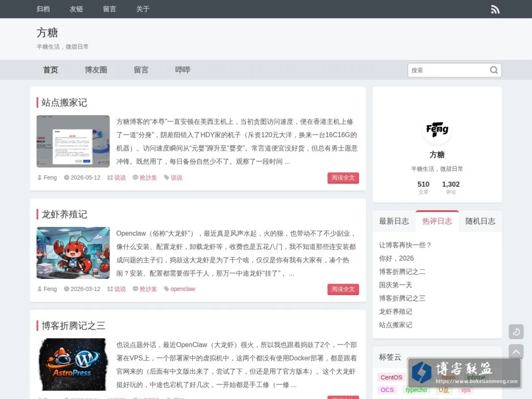
Task: Click the 方糖 site title in header
Action: point(47,33)
